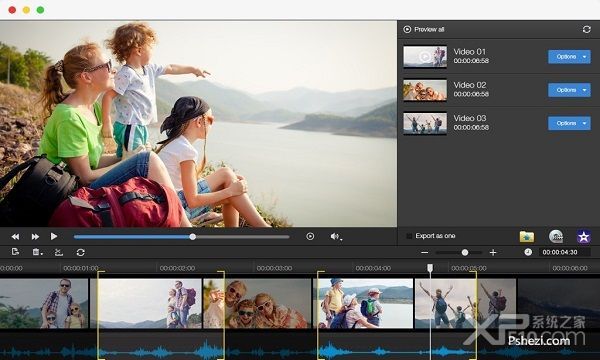Click timeline clip of father with kids
600x360 pixels.
coord(44,303)
